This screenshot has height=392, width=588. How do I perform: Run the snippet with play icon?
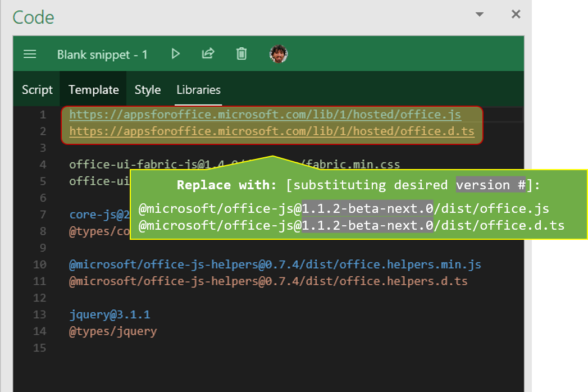175,54
